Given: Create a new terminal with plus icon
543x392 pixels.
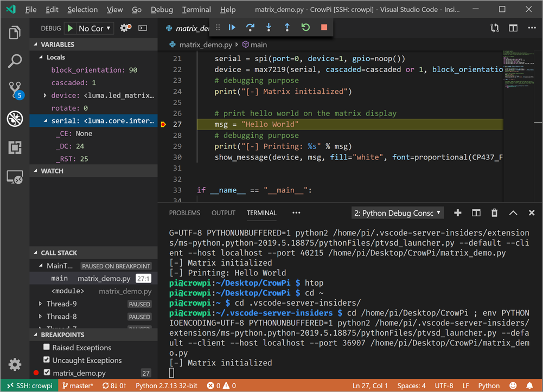Looking at the screenshot, I should click(x=457, y=213).
